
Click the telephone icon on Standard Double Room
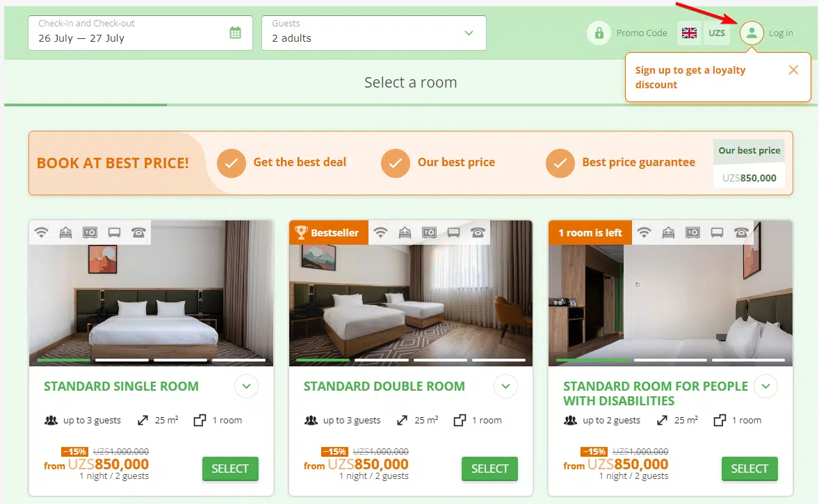pos(478,233)
